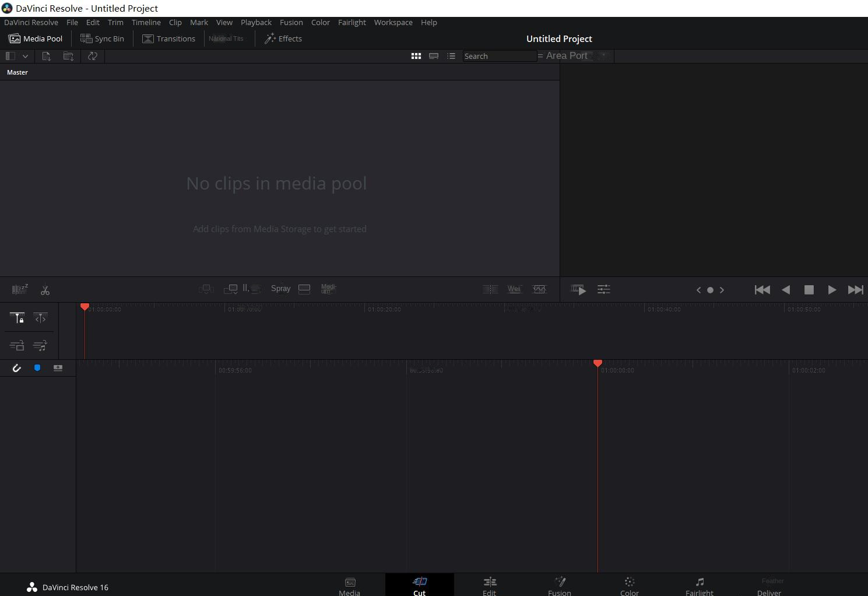Open the Media Pool panel

35,38
